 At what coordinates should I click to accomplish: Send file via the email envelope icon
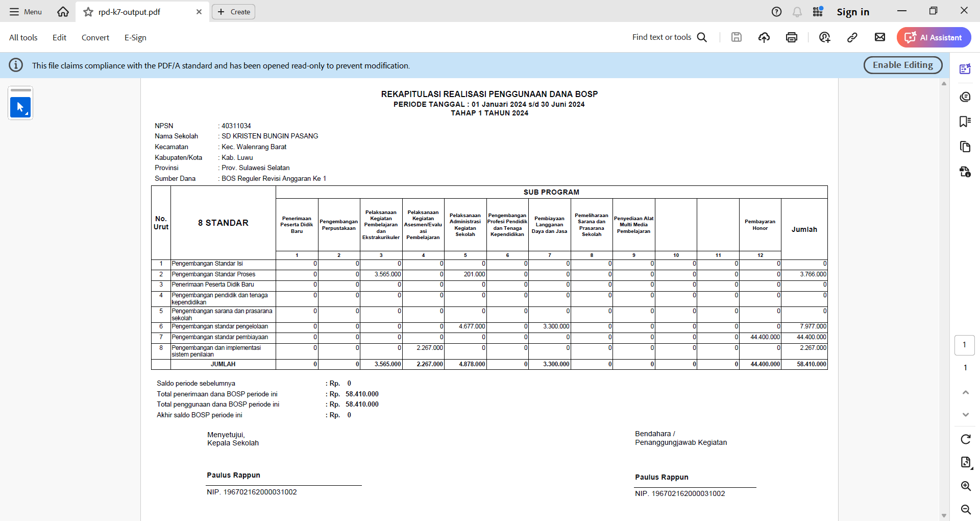coord(880,37)
